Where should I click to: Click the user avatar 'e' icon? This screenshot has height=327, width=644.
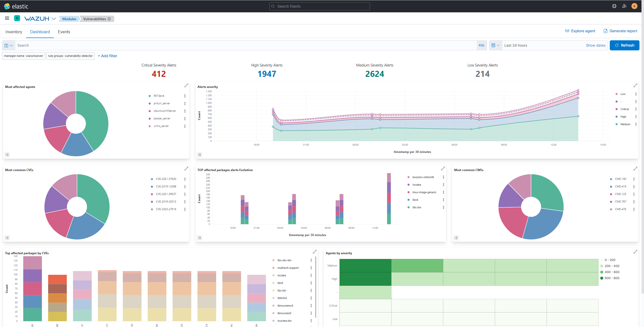[634, 6]
